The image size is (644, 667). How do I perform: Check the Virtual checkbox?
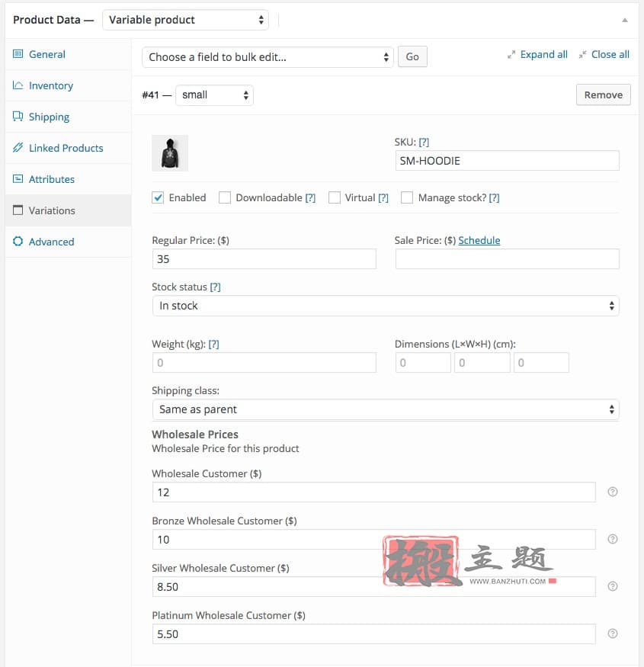335,197
